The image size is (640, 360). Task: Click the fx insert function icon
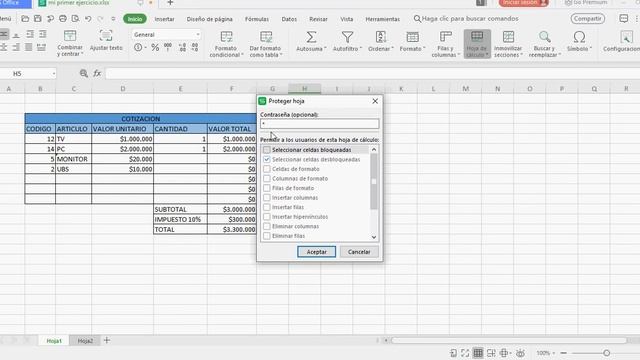pos(97,73)
